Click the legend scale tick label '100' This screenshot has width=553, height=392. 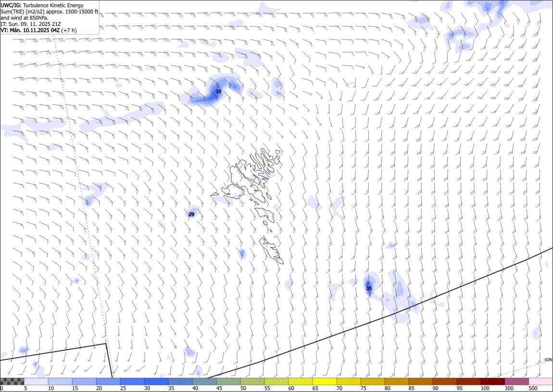(x=485, y=388)
